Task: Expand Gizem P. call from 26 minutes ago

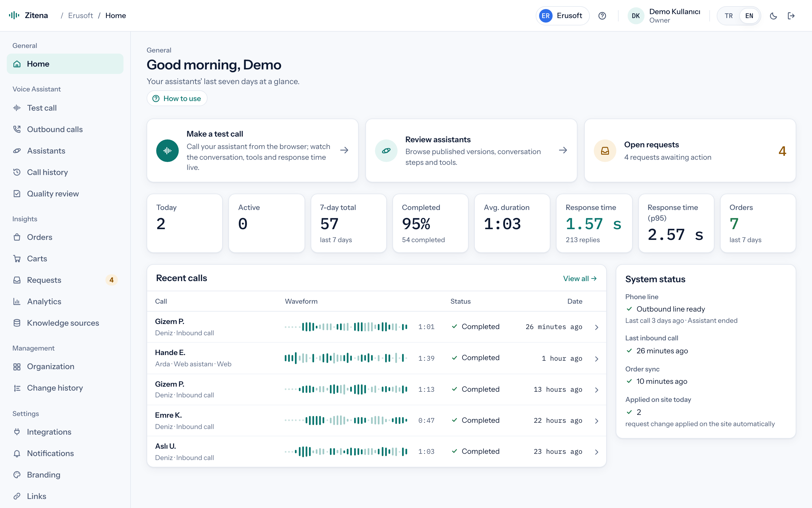Action: tap(597, 327)
